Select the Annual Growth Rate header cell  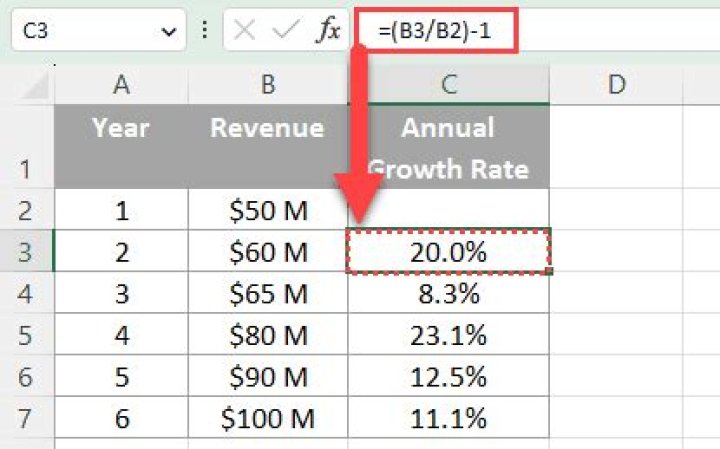point(448,147)
